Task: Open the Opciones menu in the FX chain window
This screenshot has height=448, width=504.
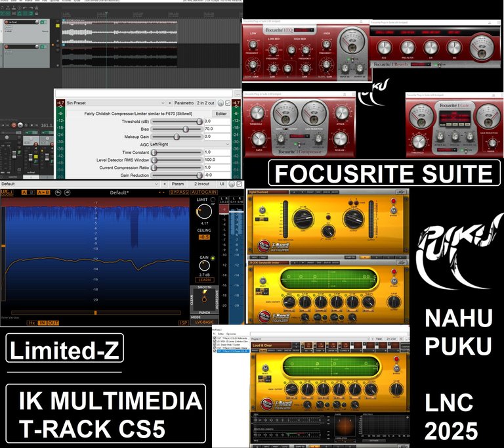Action: click(232, 334)
